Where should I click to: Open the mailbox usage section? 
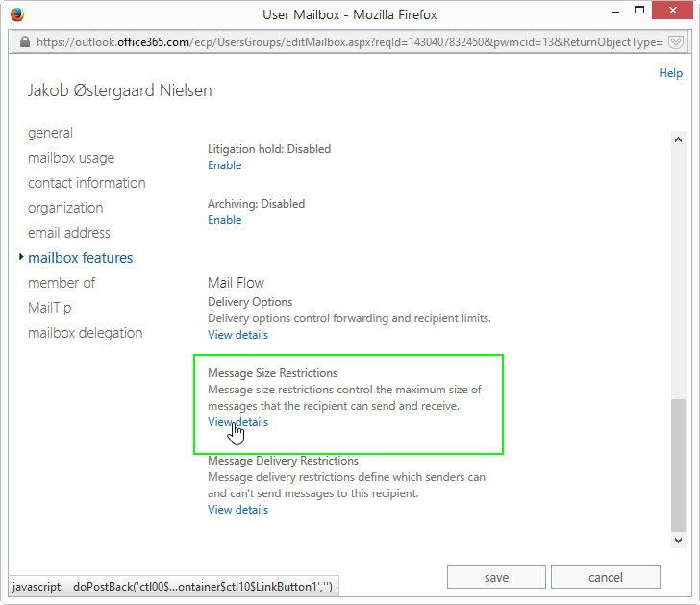click(71, 158)
